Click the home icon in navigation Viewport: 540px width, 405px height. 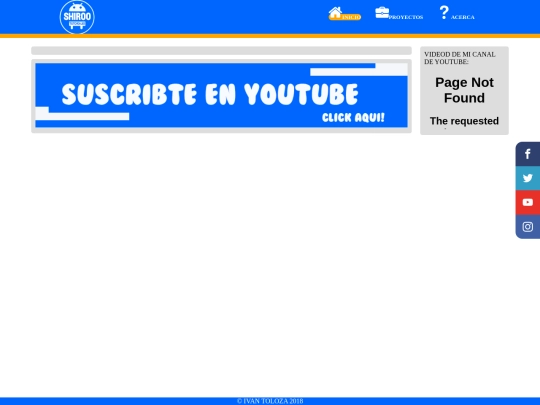click(x=335, y=13)
